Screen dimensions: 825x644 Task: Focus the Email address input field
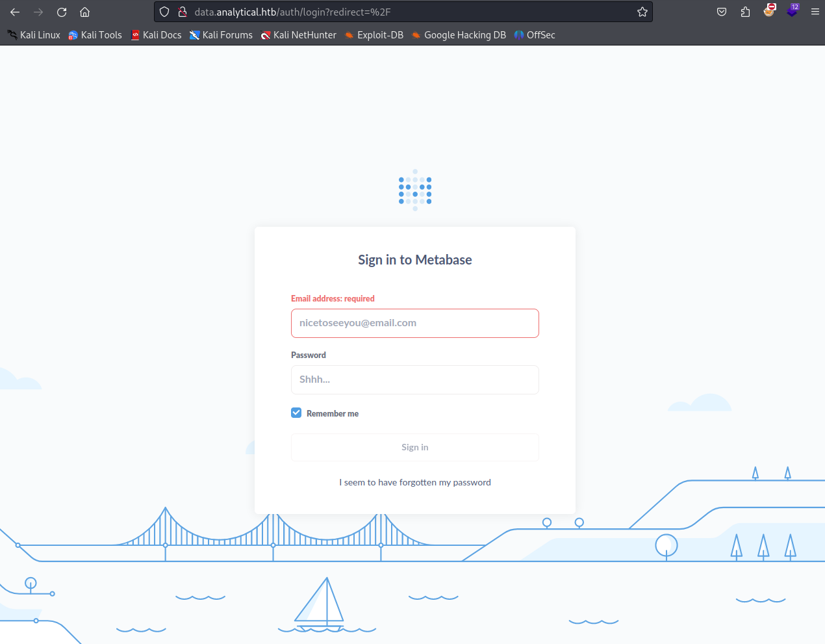[x=415, y=323]
